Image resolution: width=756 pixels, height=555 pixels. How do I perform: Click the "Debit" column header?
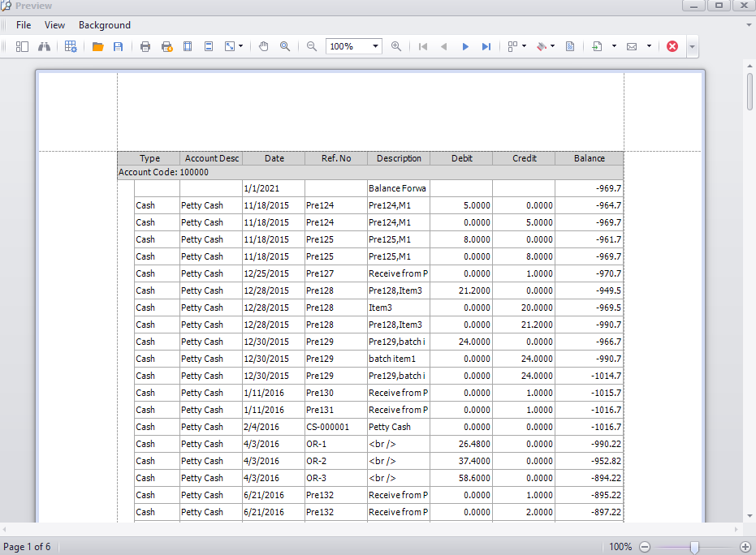pos(461,158)
